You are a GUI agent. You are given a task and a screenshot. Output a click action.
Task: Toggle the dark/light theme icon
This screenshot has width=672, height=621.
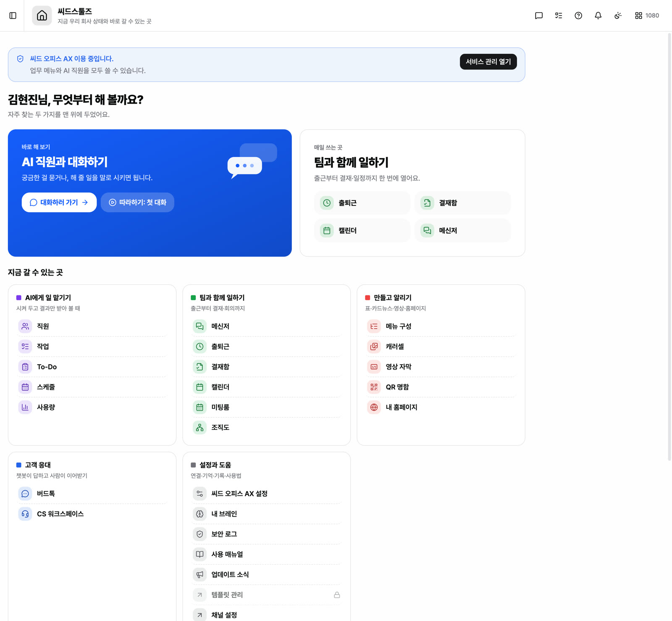[x=618, y=16]
